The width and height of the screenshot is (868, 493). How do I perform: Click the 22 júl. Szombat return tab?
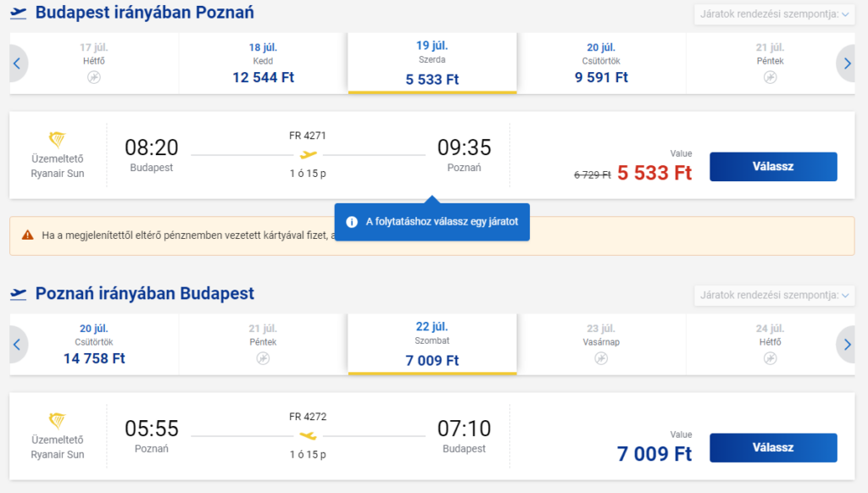click(432, 344)
